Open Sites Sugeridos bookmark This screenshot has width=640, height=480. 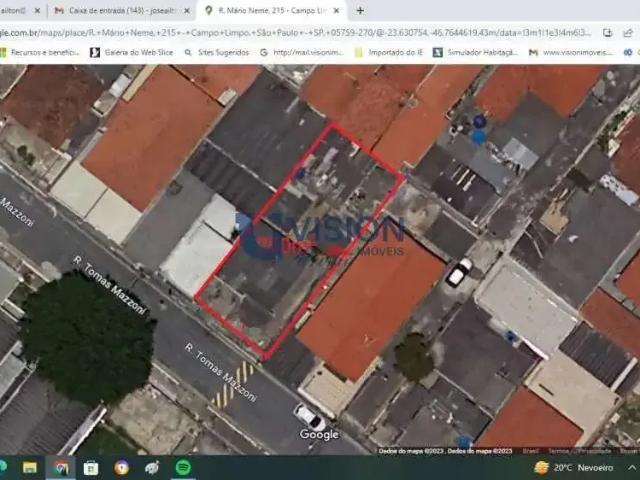(217, 52)
